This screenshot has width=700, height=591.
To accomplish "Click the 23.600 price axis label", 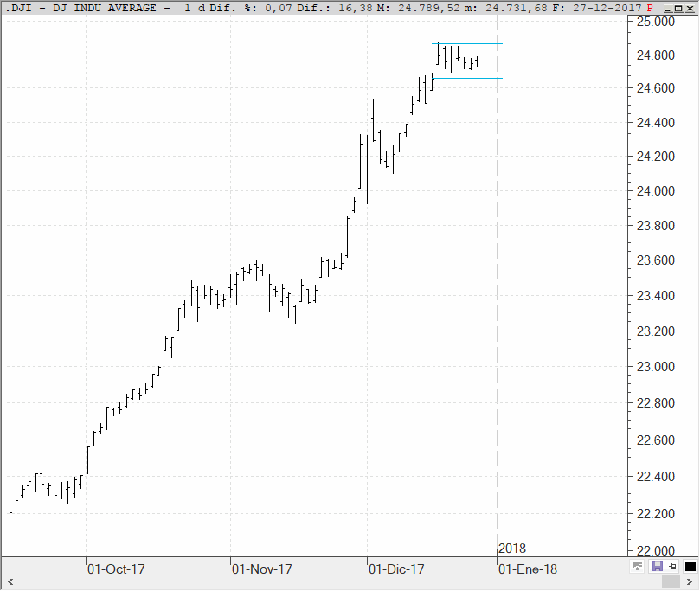I will 655,260.
